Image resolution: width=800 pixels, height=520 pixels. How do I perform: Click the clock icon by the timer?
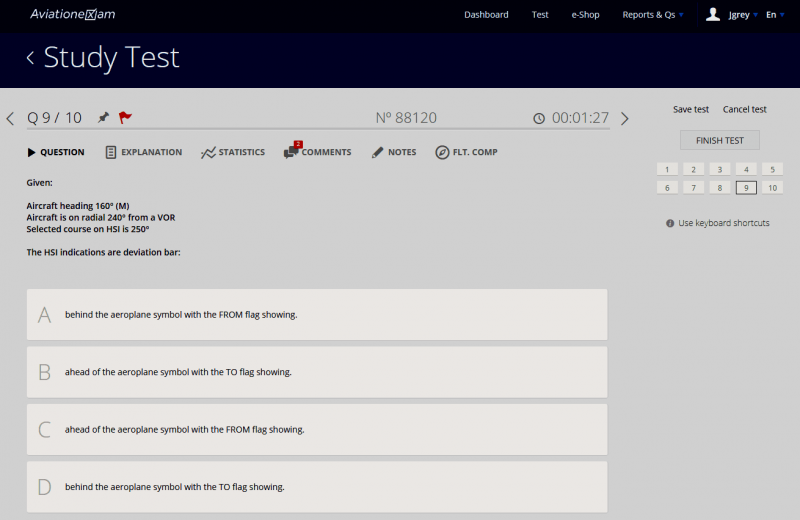tap(539, 119)
